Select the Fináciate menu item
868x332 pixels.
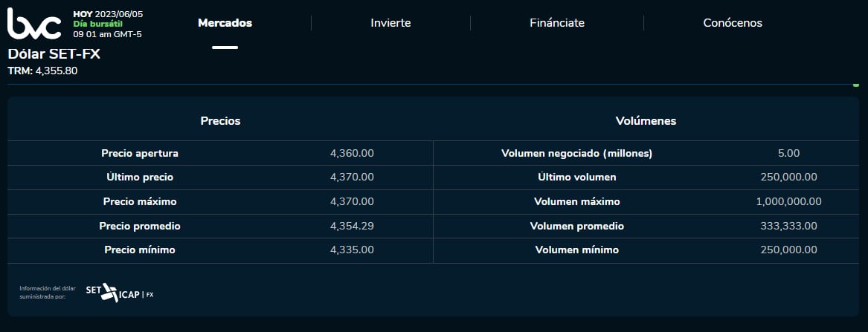tap(557, 23)
